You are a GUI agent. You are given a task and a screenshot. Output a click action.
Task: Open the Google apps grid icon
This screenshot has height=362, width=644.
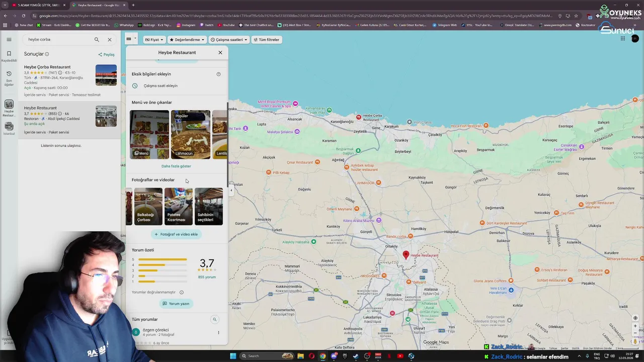pyautogui.click(x=623, y=39)
